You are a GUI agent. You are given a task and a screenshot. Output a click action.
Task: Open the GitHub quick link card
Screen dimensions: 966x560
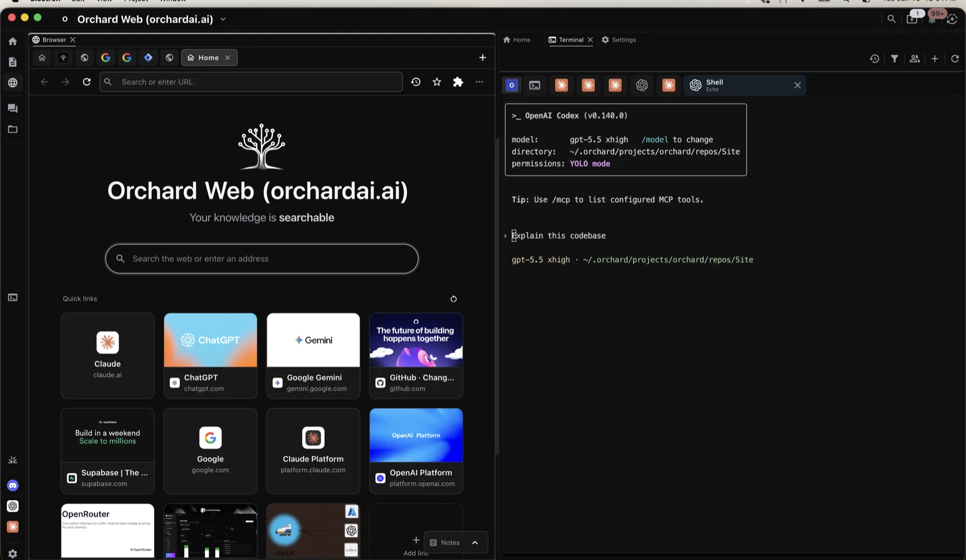pyautogui.click(x=416, y=356)
